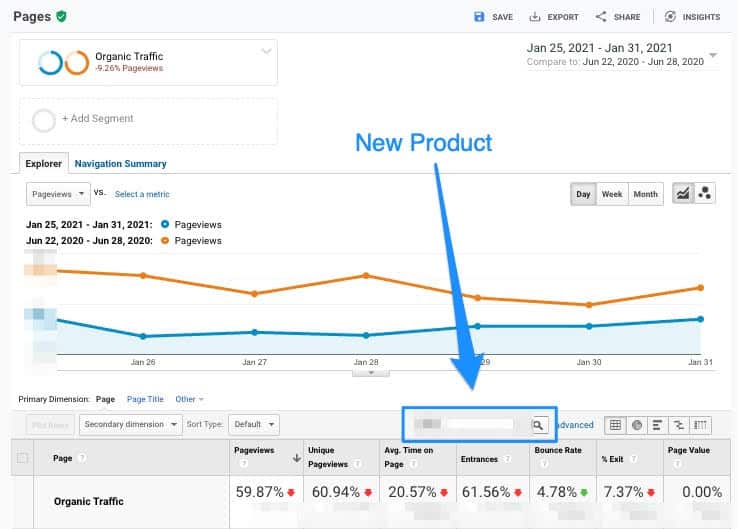
Task: Click the table search magnifier icon
Action: tap(538, 425)
